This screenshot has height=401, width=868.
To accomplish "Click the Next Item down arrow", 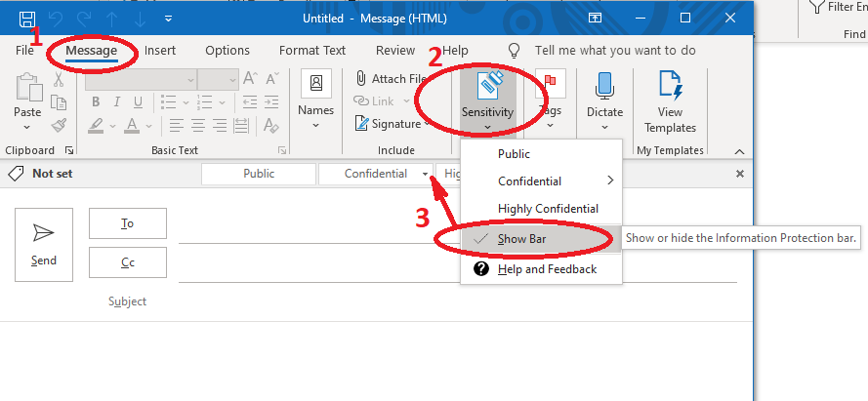I will (x=140, y=19).
